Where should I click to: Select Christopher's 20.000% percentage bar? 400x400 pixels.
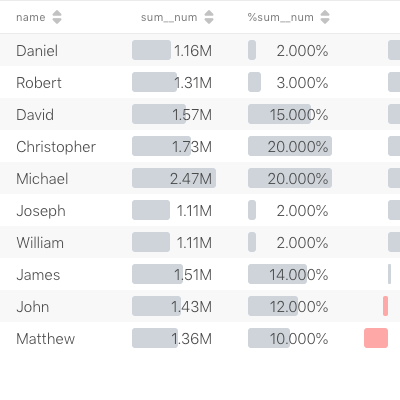point(290,146)
